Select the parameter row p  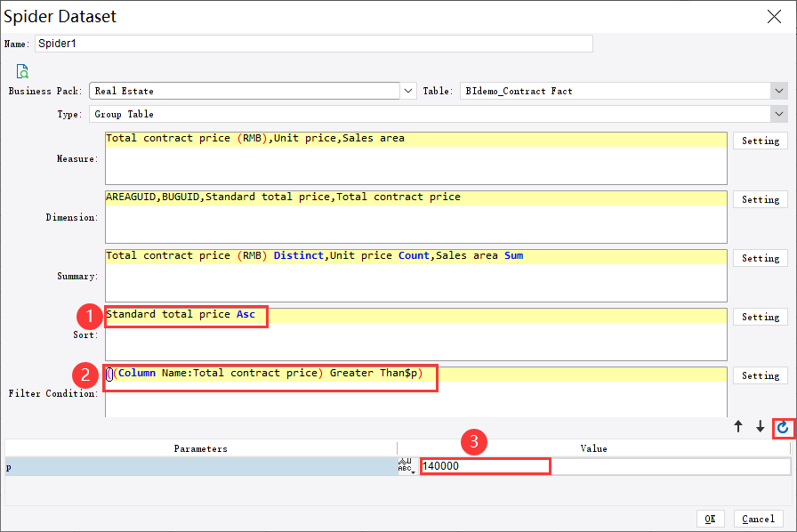[178, 466]
